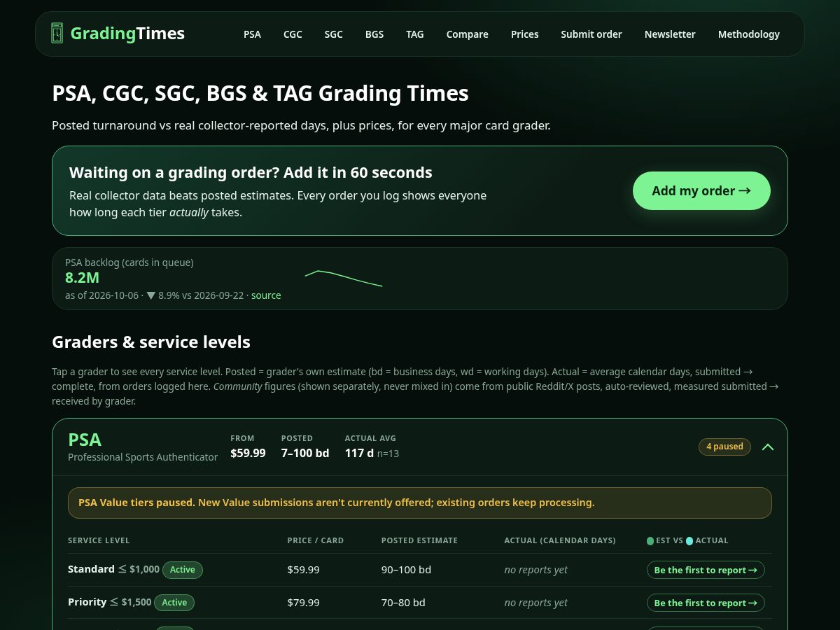Image resolution: width=840 pixels, height=630 pixels.
Task: Open Submit order in navigation
Action: pyautogui.click(x=591, y=34)
